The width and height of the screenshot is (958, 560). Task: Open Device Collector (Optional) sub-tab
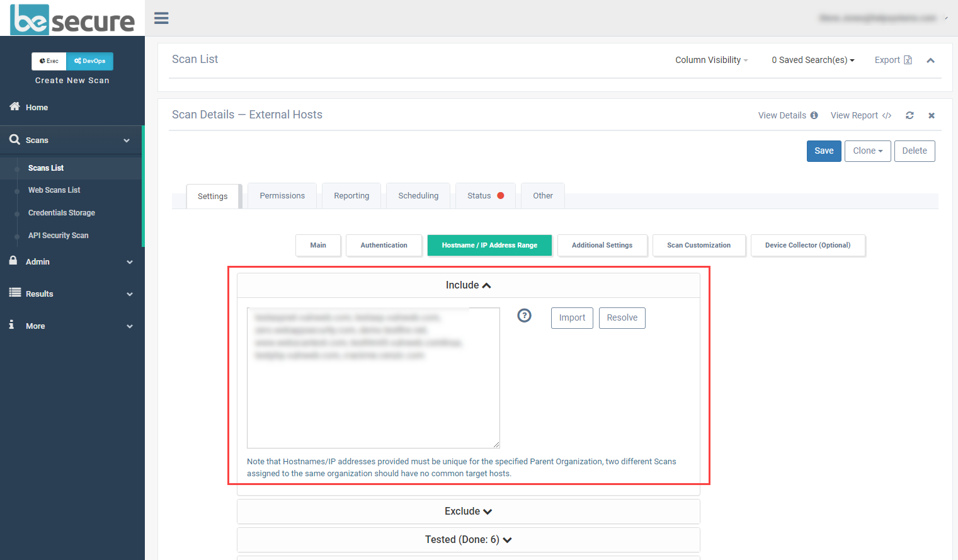[808, 245]
